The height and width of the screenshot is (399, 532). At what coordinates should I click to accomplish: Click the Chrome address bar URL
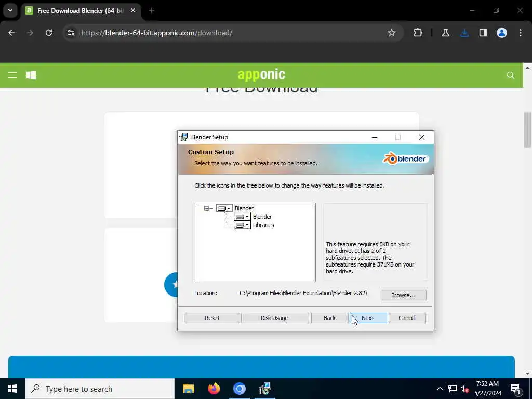[x=157, y=33]
